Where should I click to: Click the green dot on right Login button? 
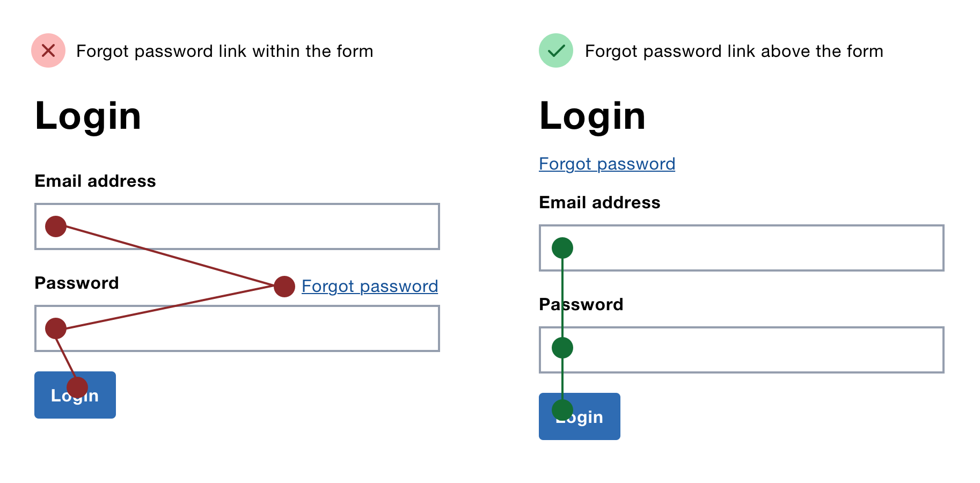pyautogui.click(x=562, y=410)
